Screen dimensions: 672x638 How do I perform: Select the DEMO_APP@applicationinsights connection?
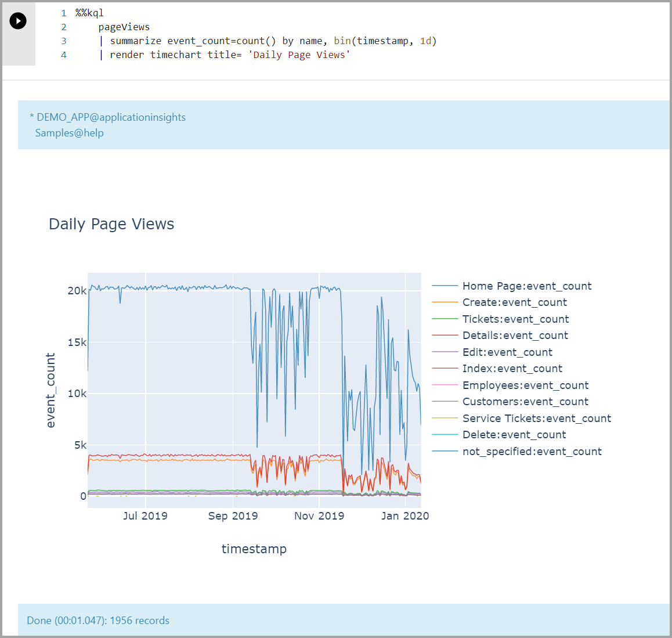coord(111,117)
